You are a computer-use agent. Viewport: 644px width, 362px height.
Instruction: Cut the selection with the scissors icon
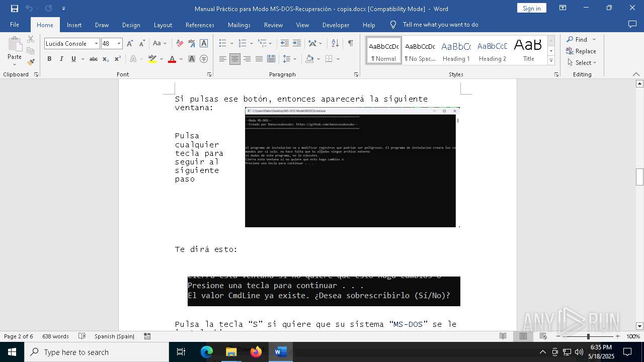[31, 39]
